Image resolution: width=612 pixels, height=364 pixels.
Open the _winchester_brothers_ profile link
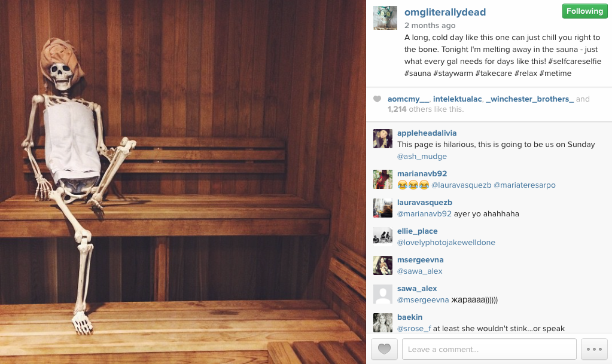pos(529,99)
